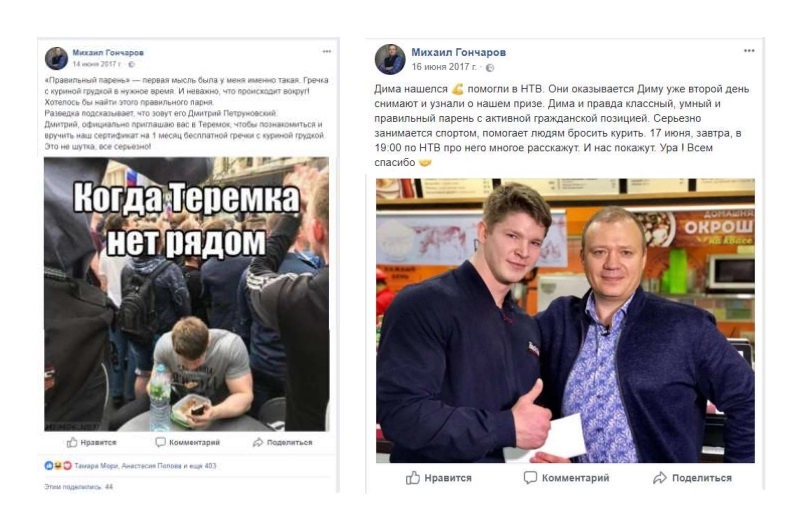Like the left post with Нравится
Viewport: 802px width, 528px height.
tap(92, 442)
